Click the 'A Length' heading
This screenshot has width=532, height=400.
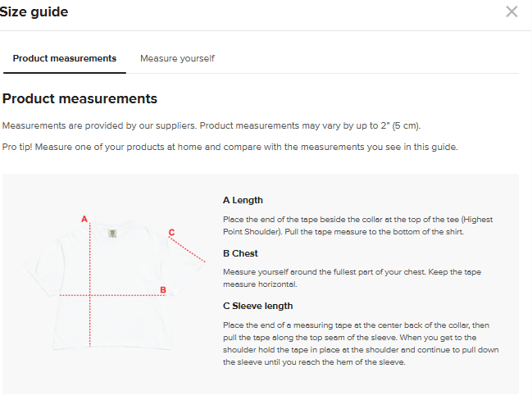coord(243,200)
